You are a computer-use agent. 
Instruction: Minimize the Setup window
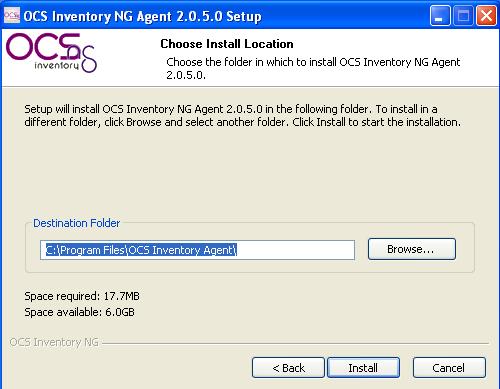point(440,16)
